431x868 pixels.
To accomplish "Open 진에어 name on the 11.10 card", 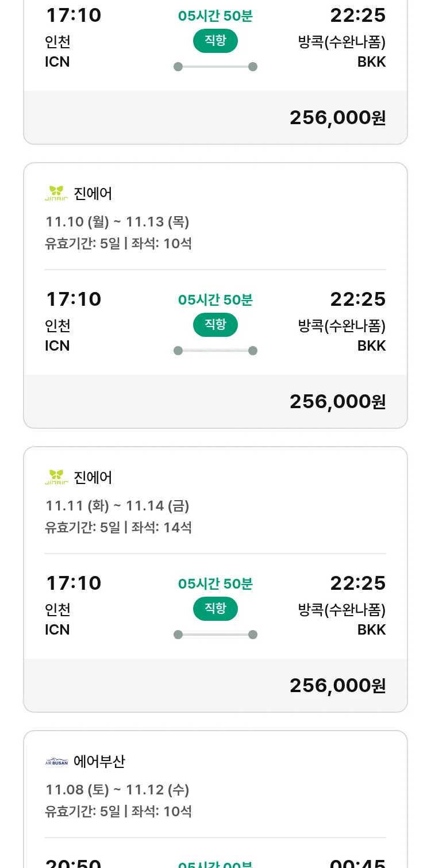I will pyautogui.click(x=93, y=194).
